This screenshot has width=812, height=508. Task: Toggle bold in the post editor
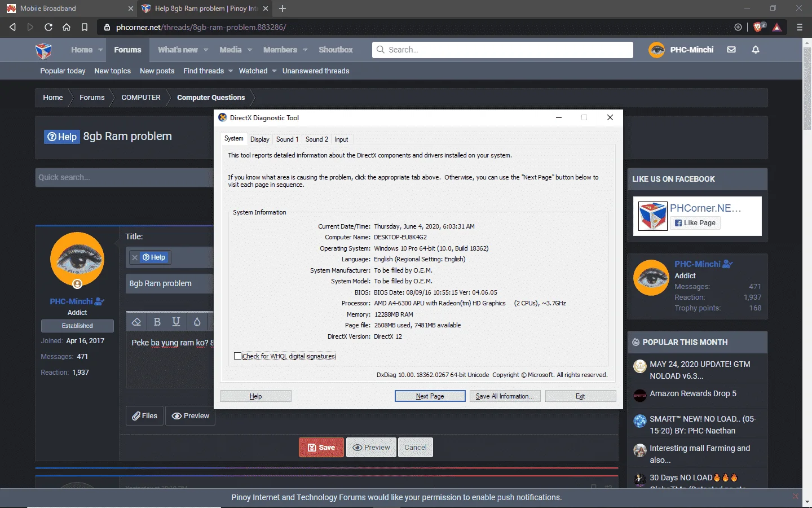(157, 322)
